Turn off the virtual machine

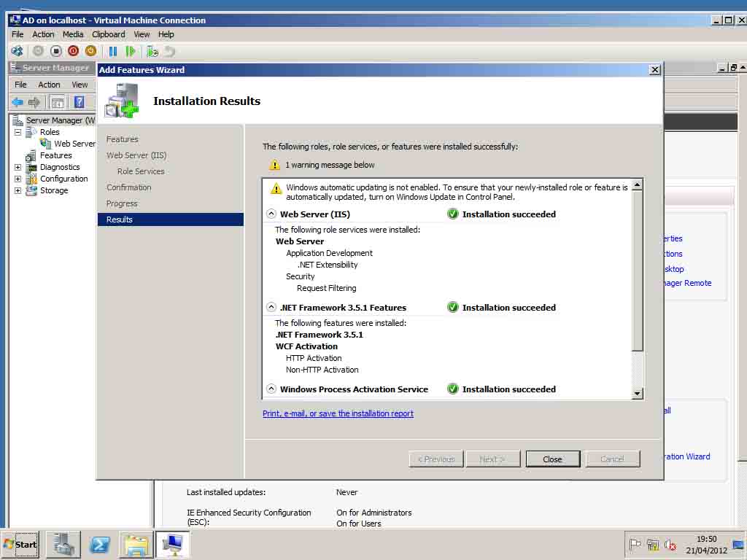(x=55, y=51)
